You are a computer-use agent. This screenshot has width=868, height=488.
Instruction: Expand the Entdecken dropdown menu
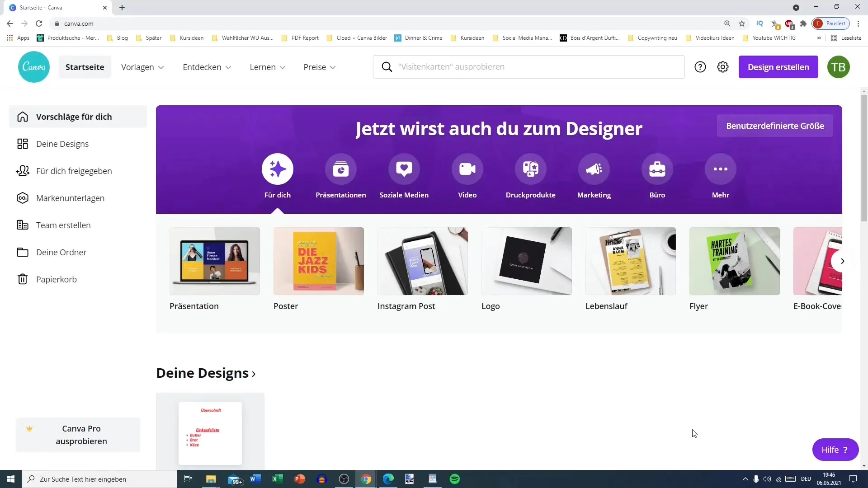[x=207, y=67]
